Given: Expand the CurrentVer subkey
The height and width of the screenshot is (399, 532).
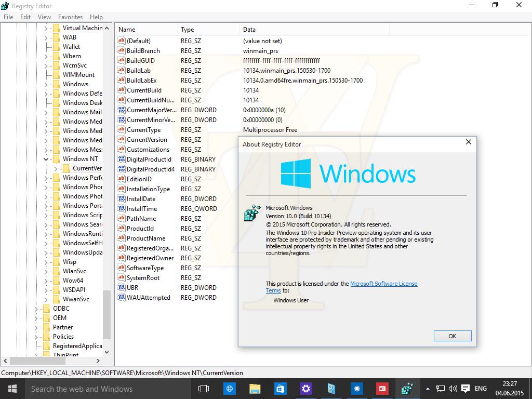Looking at the screenshot, I should point(56,168).
